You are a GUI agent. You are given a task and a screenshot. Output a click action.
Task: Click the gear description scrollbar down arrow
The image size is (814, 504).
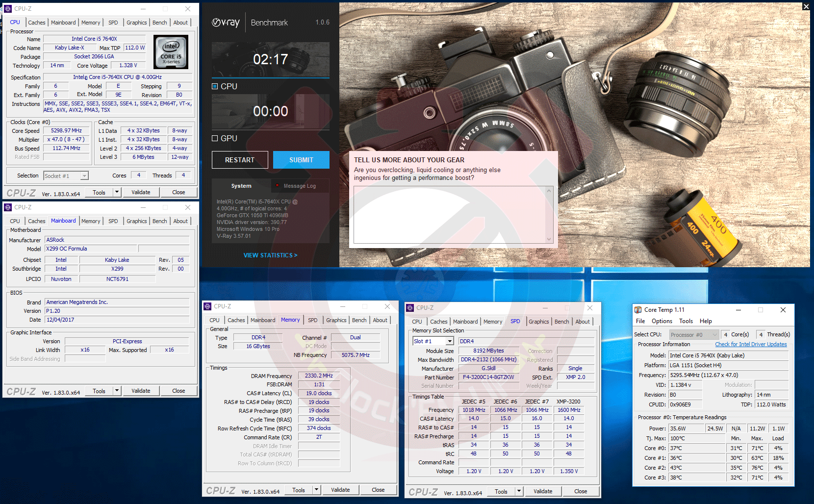[549, 239]
